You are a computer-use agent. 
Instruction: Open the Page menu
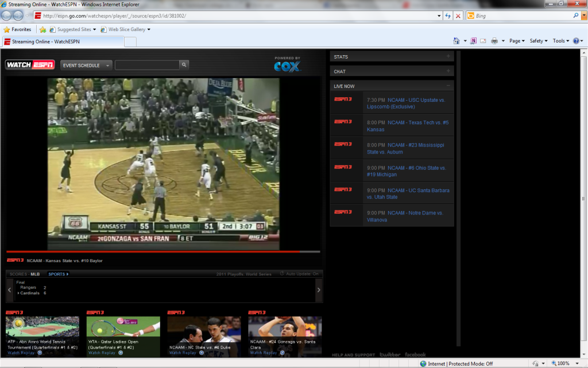pyautogui.click(x=517, y=41)
